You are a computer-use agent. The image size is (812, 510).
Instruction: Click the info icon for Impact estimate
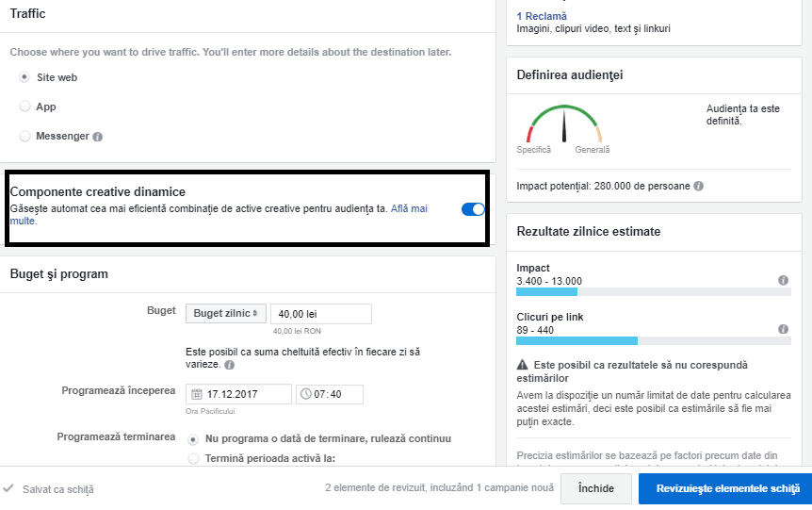pos(783,281)
